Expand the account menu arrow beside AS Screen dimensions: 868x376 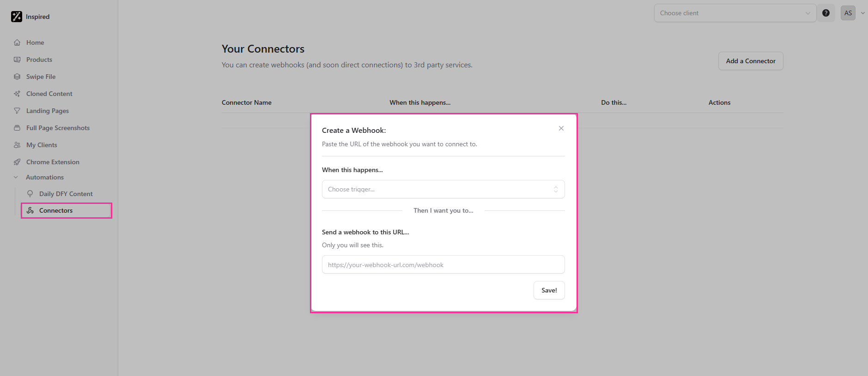click(862, 13)
